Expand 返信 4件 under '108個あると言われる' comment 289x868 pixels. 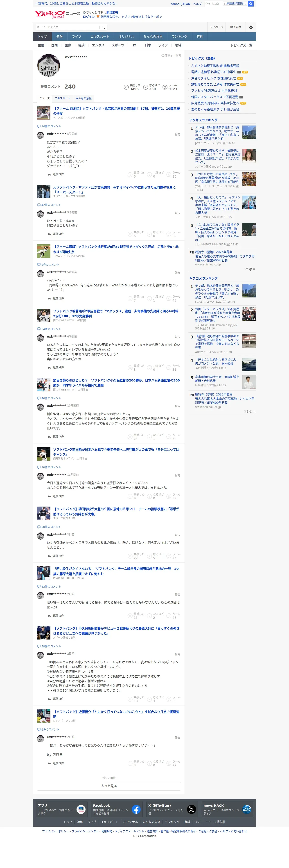tap(56, 699)
